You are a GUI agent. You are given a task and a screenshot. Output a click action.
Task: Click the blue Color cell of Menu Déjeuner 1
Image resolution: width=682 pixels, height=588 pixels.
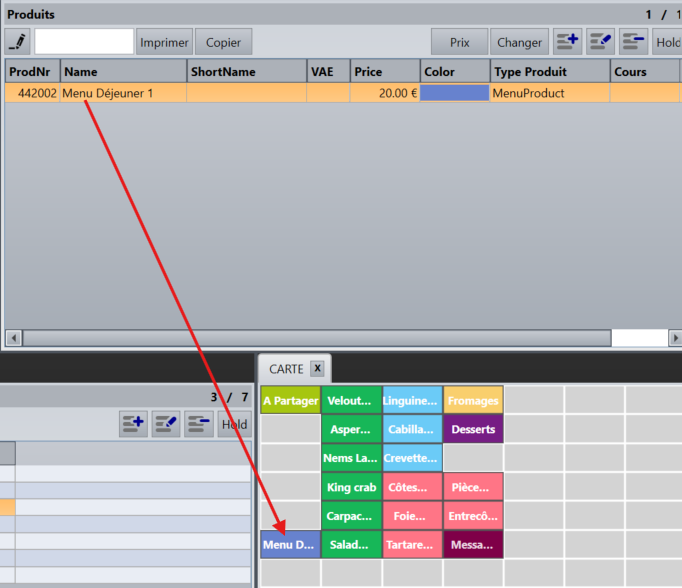(454, 93)
